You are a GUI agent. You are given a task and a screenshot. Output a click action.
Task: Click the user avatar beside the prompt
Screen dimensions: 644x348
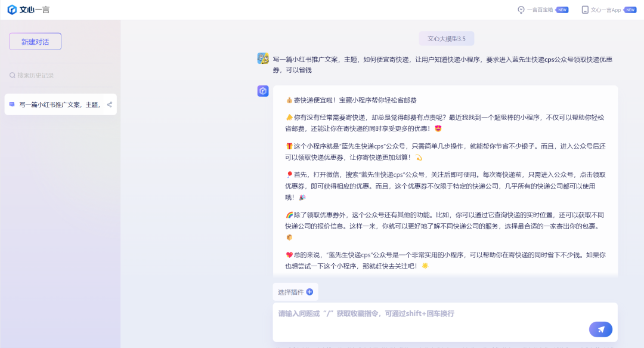coord(263,58)
